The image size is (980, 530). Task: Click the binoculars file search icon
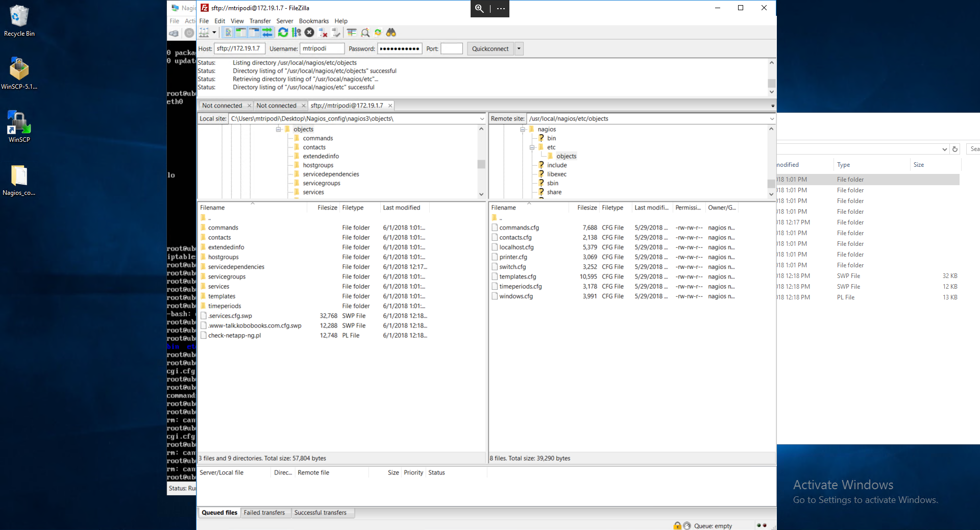391,33
